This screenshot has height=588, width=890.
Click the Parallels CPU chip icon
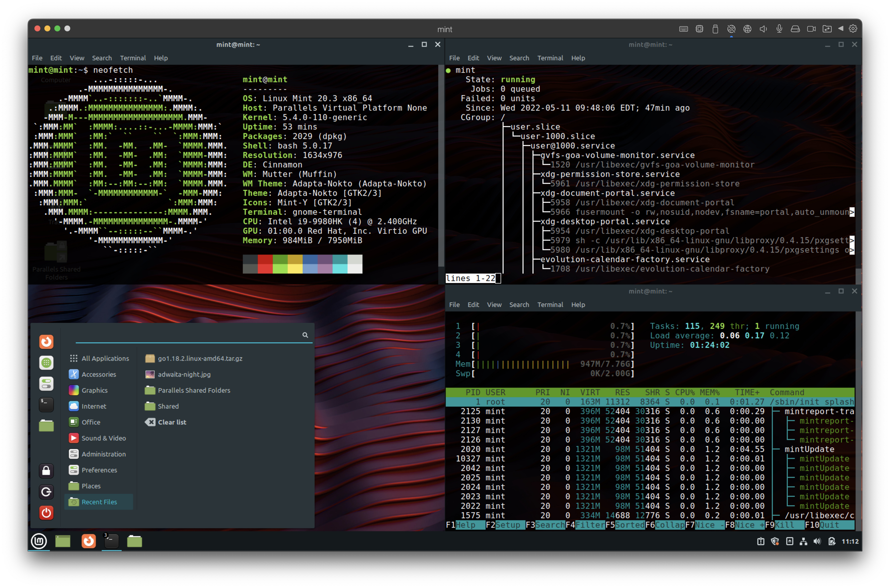coord(699,29)
